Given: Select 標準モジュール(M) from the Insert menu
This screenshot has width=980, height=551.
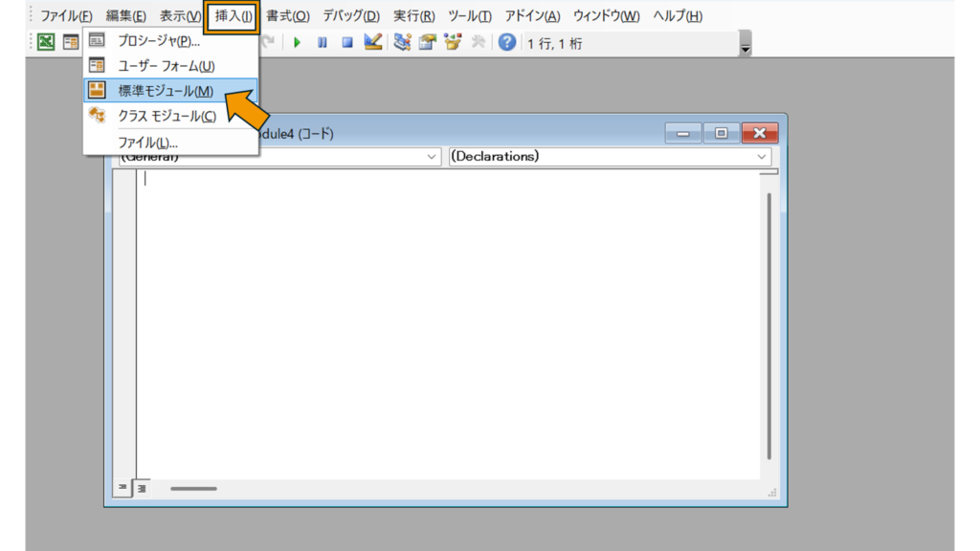Looking at the screenshot, I should (x=166, y=91).
